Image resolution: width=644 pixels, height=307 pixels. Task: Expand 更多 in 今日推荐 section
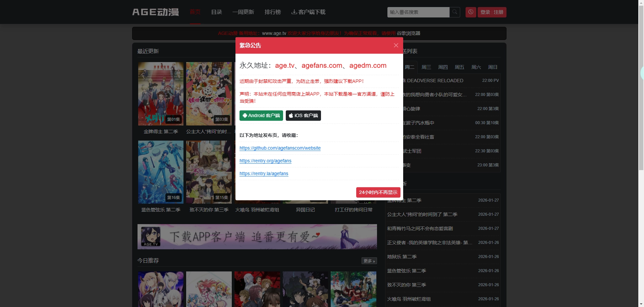coord(369,261)
